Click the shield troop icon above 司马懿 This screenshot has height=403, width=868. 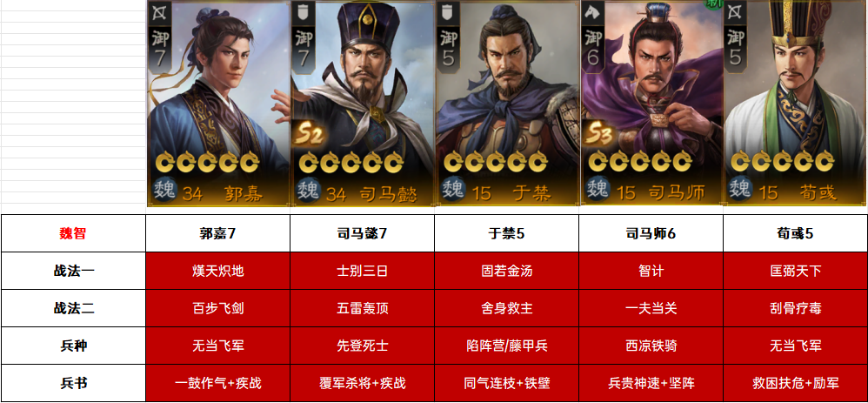[x=303, y=13]
